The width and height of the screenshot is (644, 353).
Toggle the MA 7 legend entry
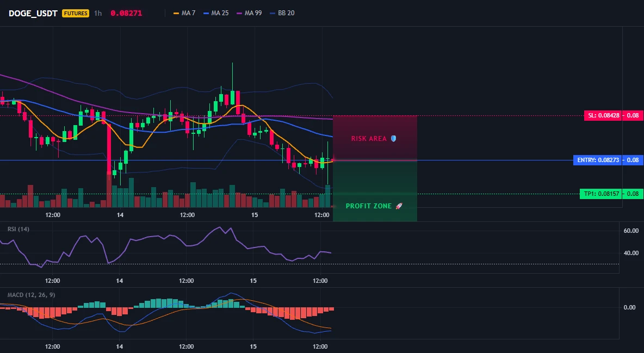[184, 13]
